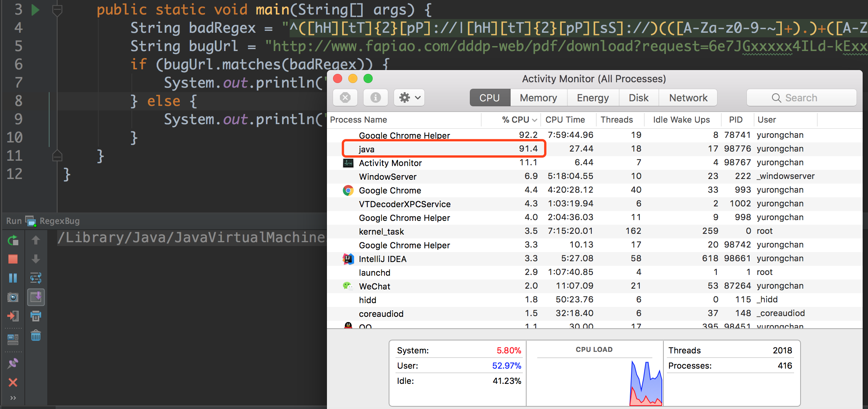
Task: Select the java process row
Action: [x=594, y=149]
